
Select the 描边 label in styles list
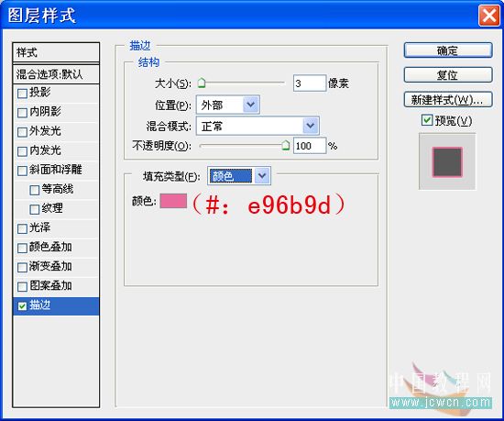(39, 305)
